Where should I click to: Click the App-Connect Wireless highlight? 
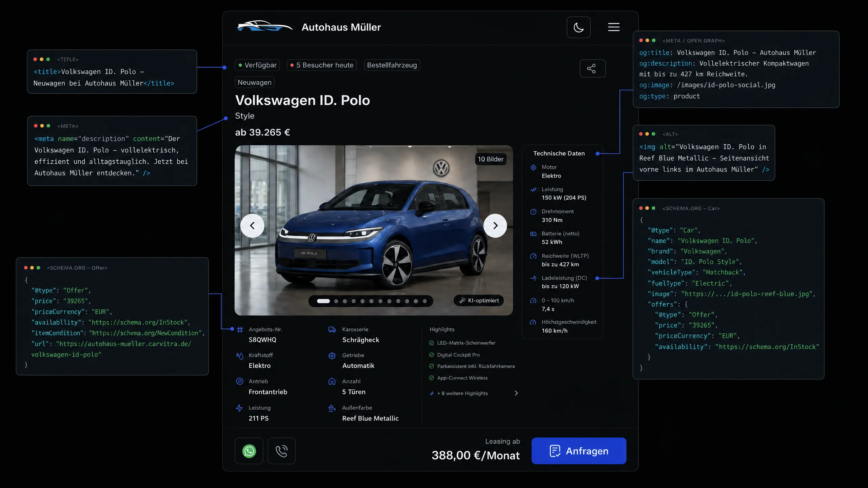coord(462,378)
